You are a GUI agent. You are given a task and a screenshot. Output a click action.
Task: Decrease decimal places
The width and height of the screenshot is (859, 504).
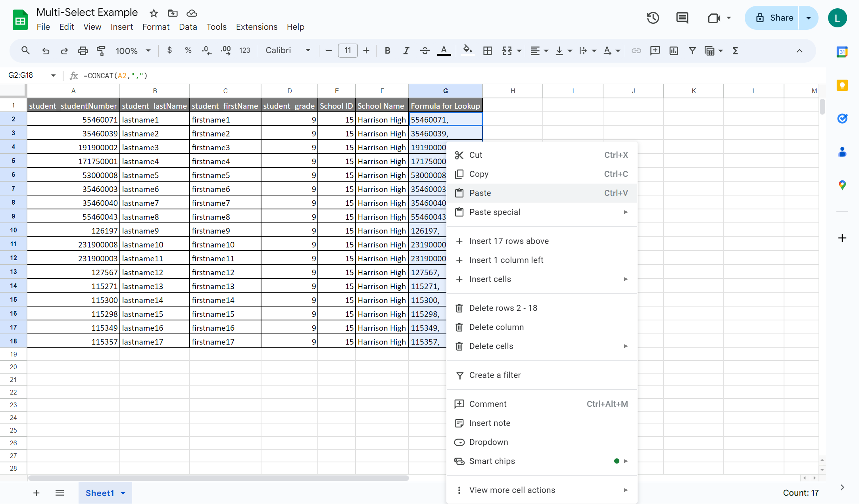tap(207, 50)
